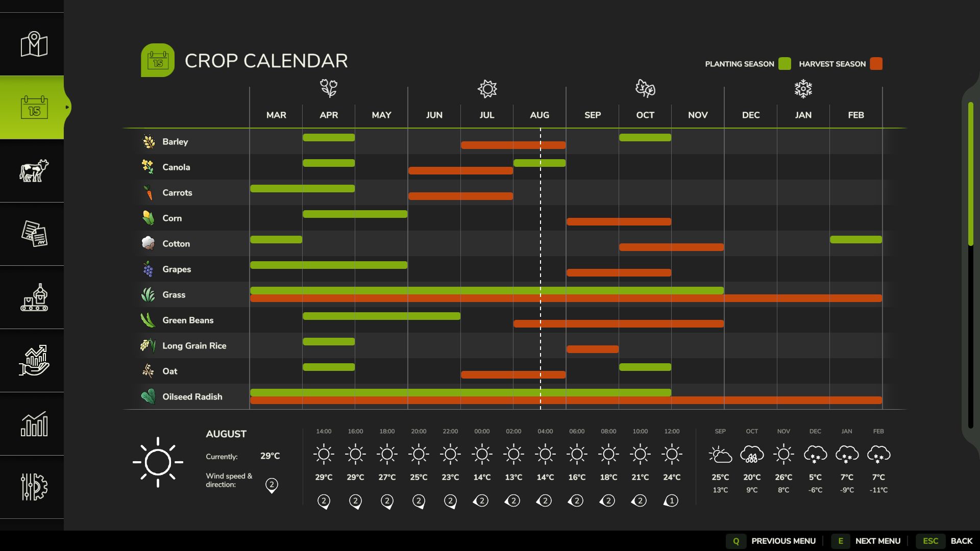This screenshot has height=551, width=980.
Task: Click the PREVIOUS MENU button
Action: pos(783,541)
